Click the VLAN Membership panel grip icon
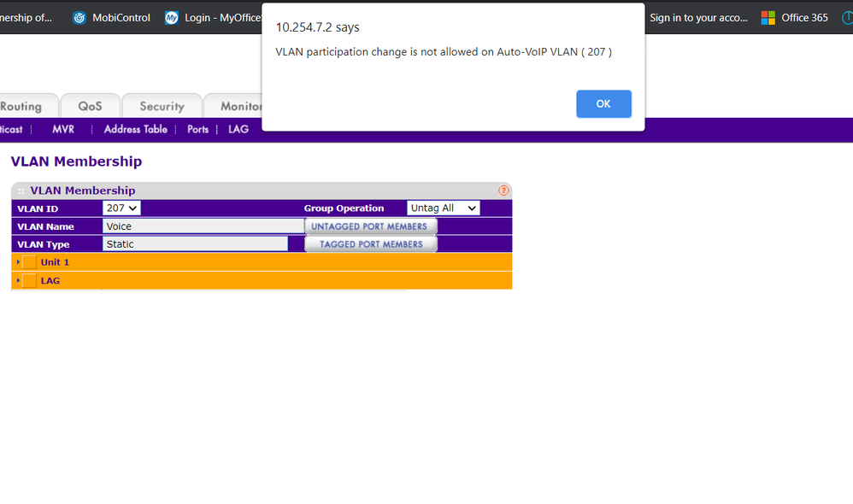The width and height of the screenshot is (853, 504). 21,191
